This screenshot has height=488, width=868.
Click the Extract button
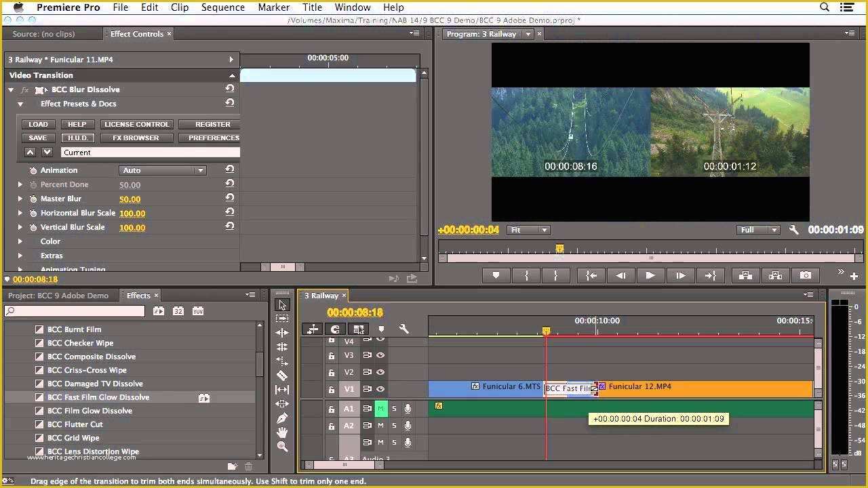coord(775,275)
